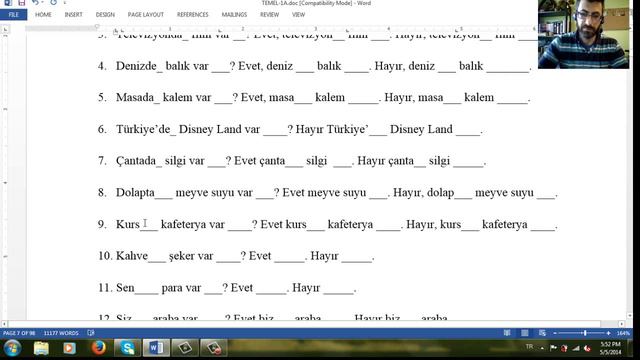Screen dimensions: 640x360
Task: Switch to the REVIEW tab
Action: point(269,15)
